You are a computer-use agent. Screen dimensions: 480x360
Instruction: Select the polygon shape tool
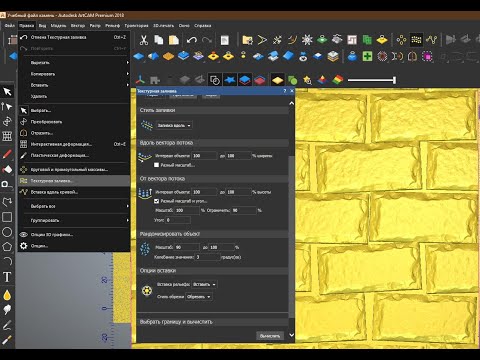tap(7, 247)
